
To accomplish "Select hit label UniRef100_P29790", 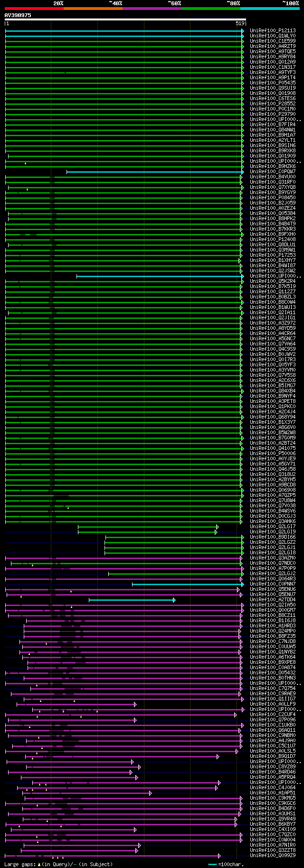I will (273, 114).
